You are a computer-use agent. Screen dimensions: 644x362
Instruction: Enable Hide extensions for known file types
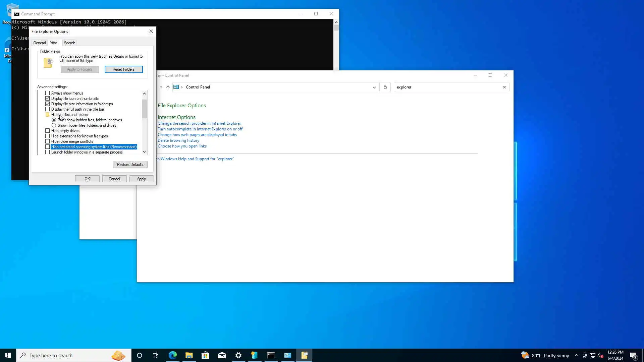coord(47,136)
